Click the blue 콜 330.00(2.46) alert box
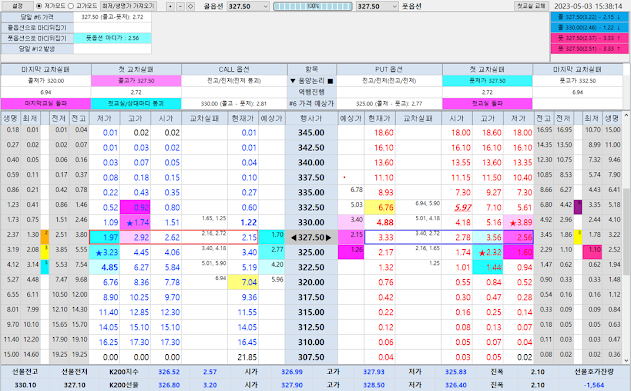The image size is (631, 391). (x=589, y=27)
